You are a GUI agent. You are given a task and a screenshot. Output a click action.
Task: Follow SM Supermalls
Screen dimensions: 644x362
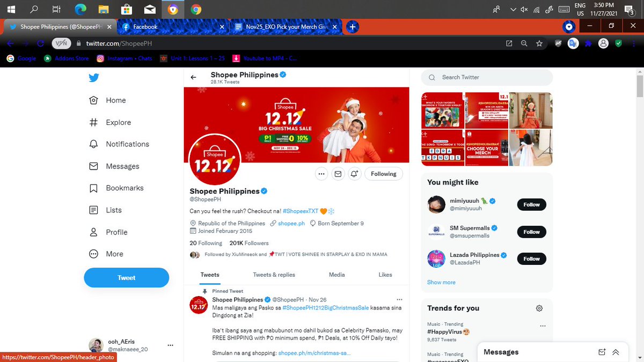tap(532, 232)
